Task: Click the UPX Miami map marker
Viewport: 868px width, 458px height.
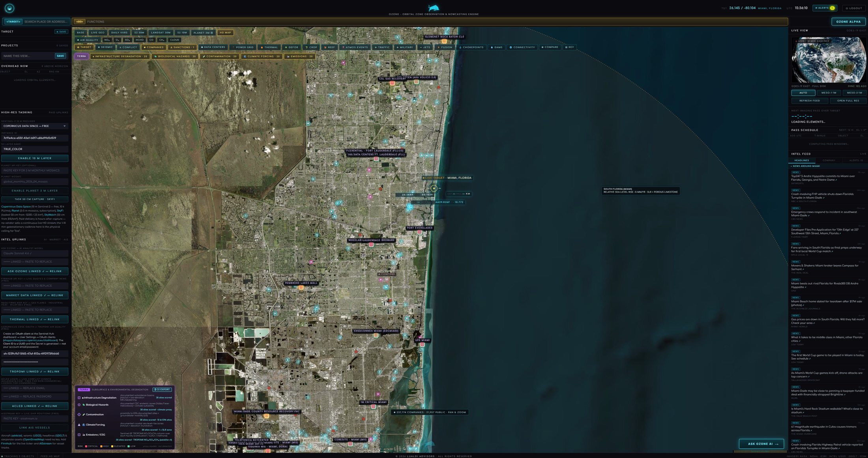Action: tap(422, 344)
